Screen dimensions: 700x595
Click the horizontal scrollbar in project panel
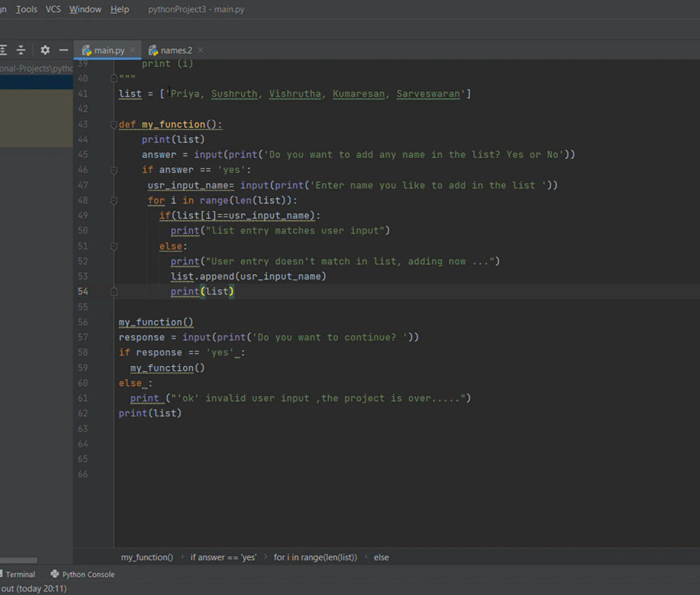click(18, 560)
